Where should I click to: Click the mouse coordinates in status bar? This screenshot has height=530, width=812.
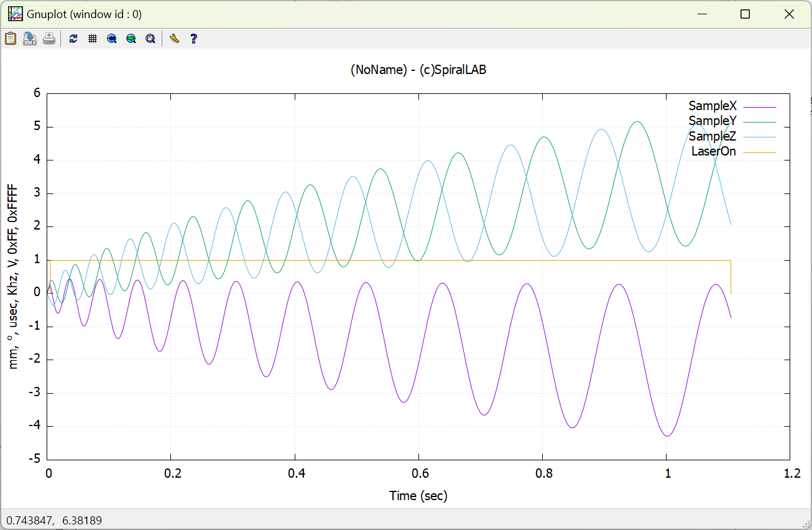(x=54, y=520)
